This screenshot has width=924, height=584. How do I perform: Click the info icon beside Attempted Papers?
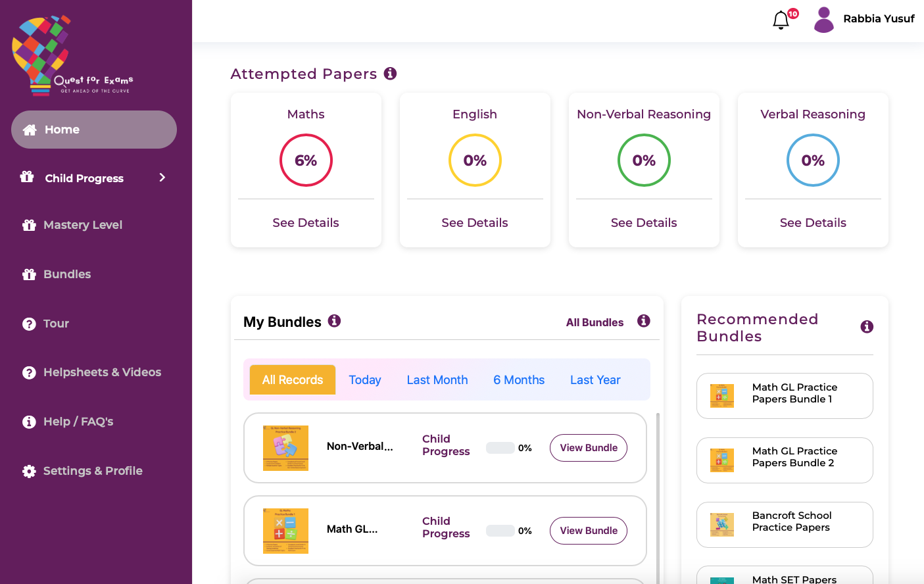point(390,74)
